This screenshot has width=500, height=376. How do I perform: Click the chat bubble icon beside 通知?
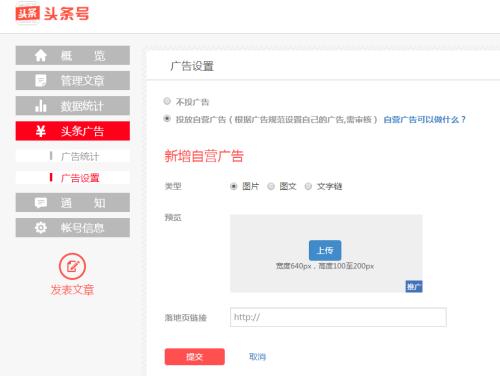pos(41,203)
